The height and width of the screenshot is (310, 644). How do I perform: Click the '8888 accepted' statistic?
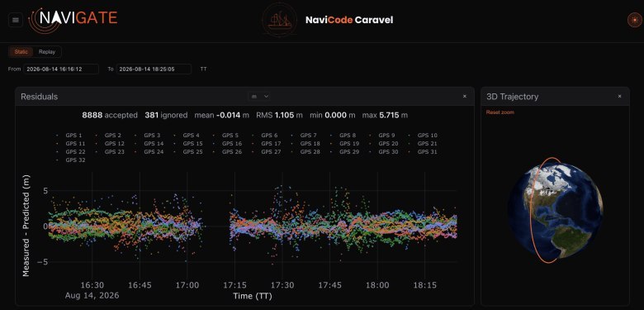(x=110, y=116)
